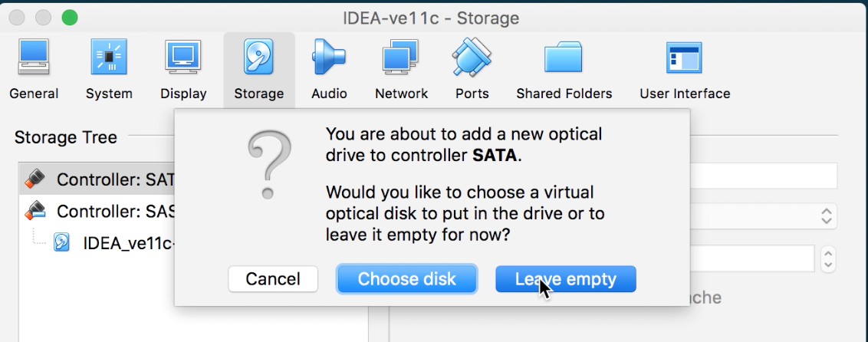This screenshot has height=342, width=868.
Task: Click the name input field on right
Action: click(x=763, y=176)
